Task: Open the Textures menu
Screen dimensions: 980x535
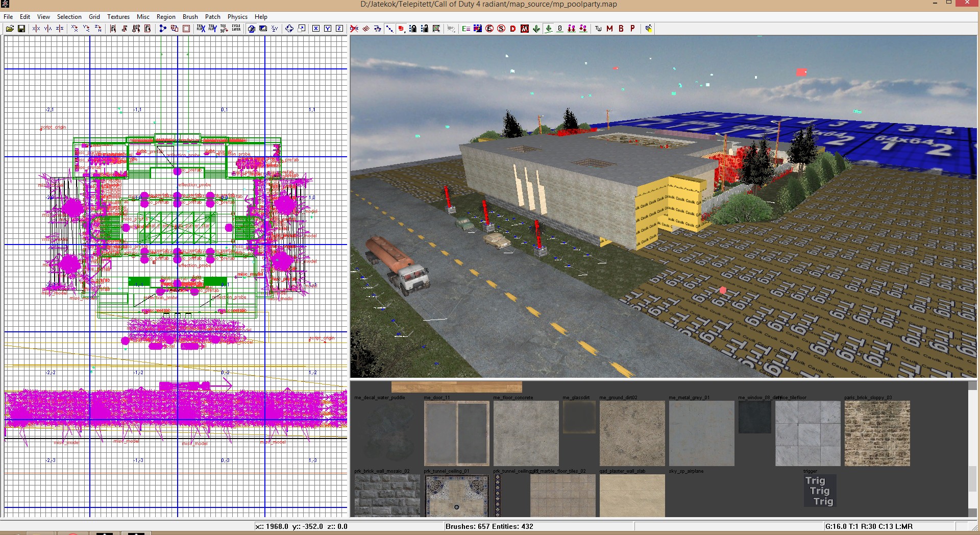Action: tap(118, 17)
